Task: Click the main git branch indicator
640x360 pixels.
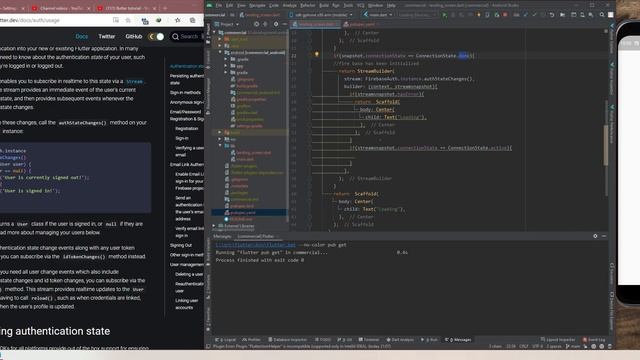Action: click(x=573, y=347)
